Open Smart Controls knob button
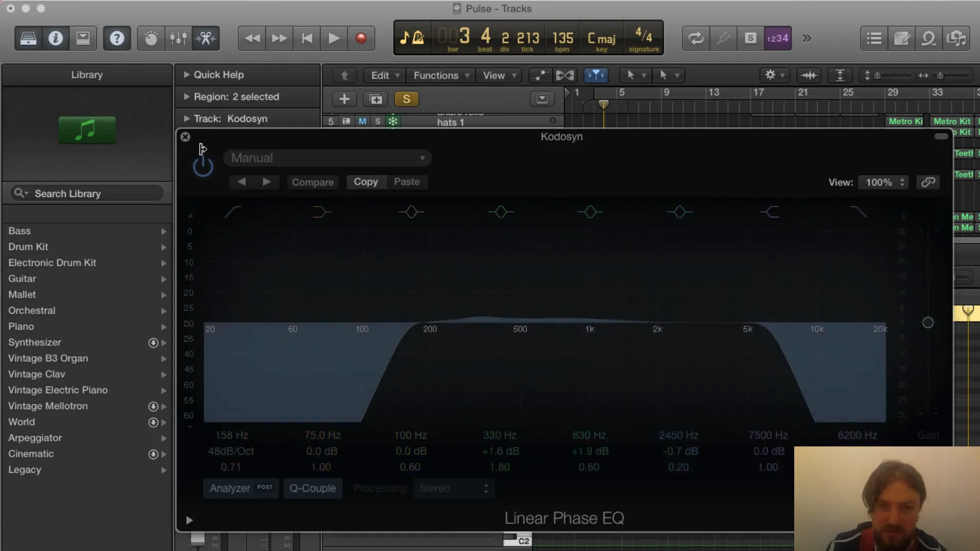Viewport: 980px width, 551px height. [151, 38]
